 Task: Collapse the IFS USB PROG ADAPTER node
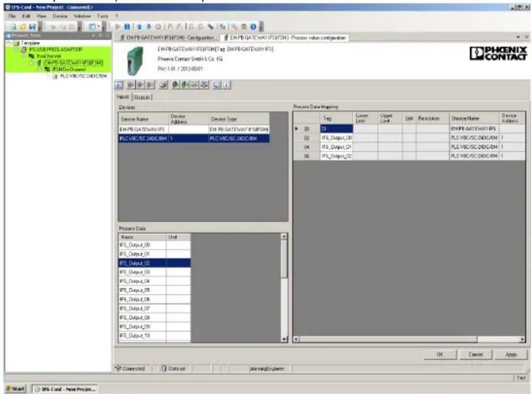pos(17,50)
